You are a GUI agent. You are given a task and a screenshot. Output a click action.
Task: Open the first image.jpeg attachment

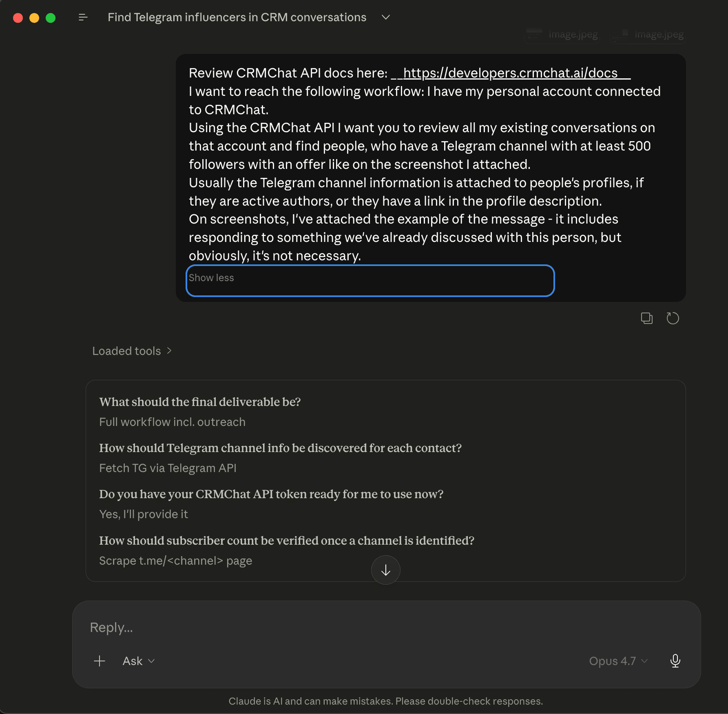[x=562, y=35]
